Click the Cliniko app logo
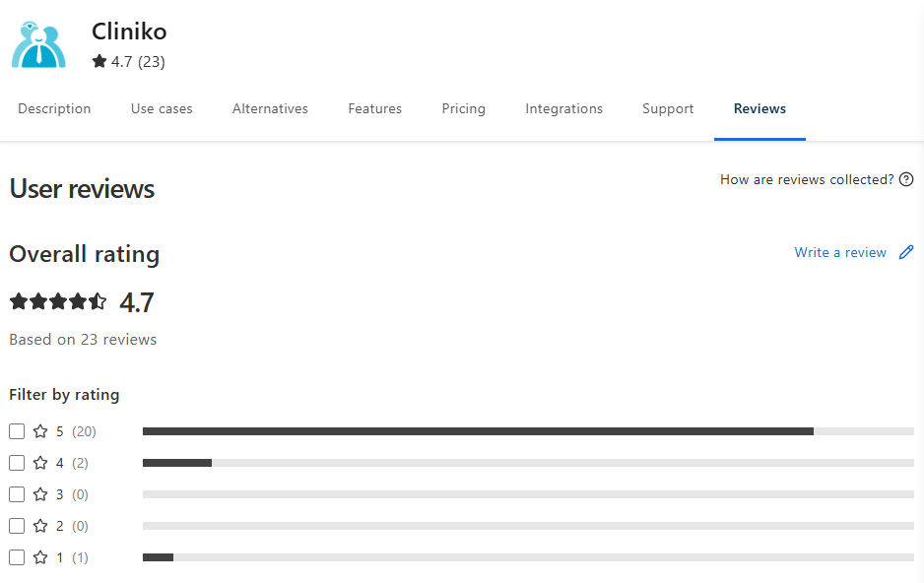This screenshot has height=583, width=924. click(x=38, y=44)
